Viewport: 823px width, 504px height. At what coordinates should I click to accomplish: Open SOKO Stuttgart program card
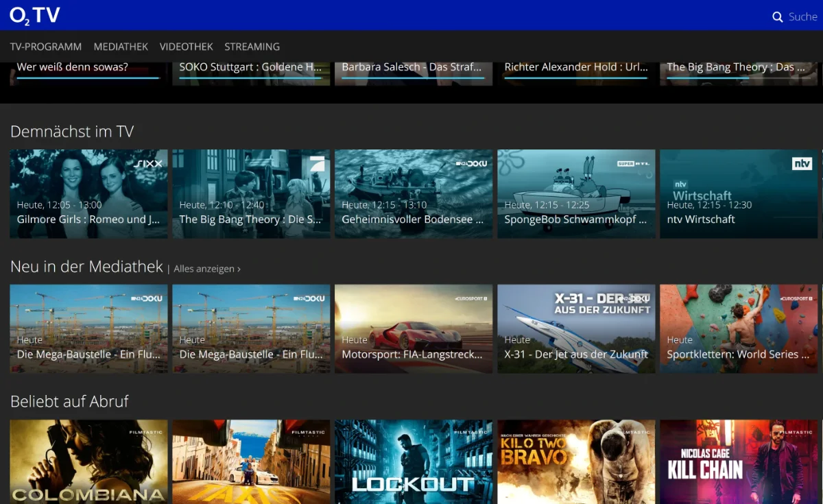pyautogui.click(x=251, y=73)
